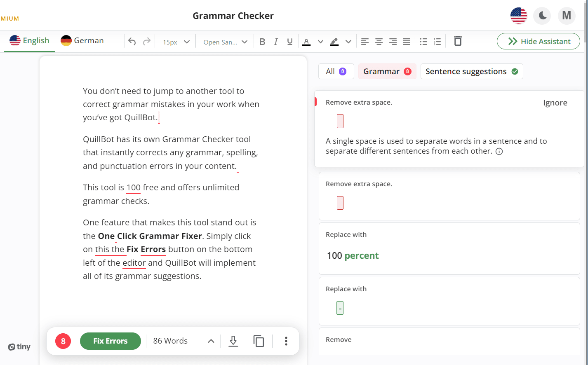Delete all text with trash icon
588x365 pixels.
tap(458, 41)
